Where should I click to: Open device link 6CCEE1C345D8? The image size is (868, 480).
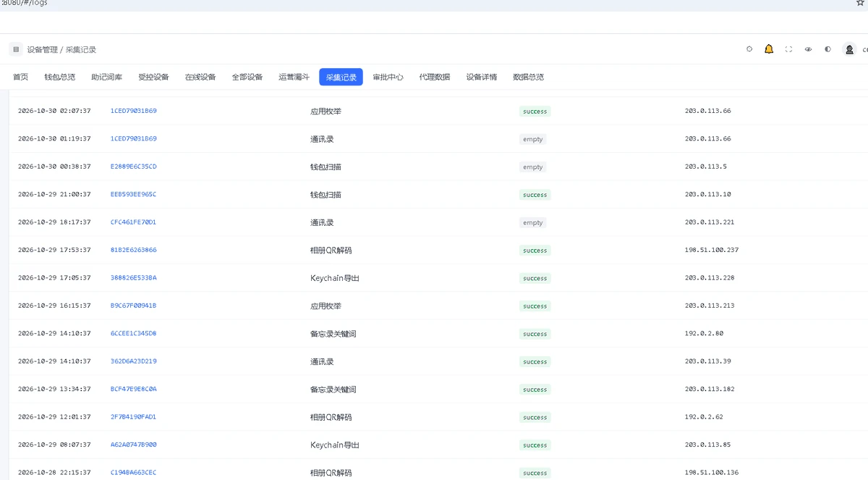coord(134,334)
